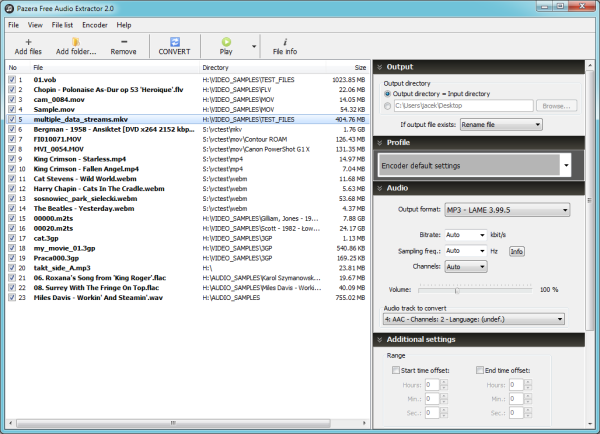Sort by the Directory column header
Image resolution: width=600 pixels, height=434 pixels.
click(262, 68)
